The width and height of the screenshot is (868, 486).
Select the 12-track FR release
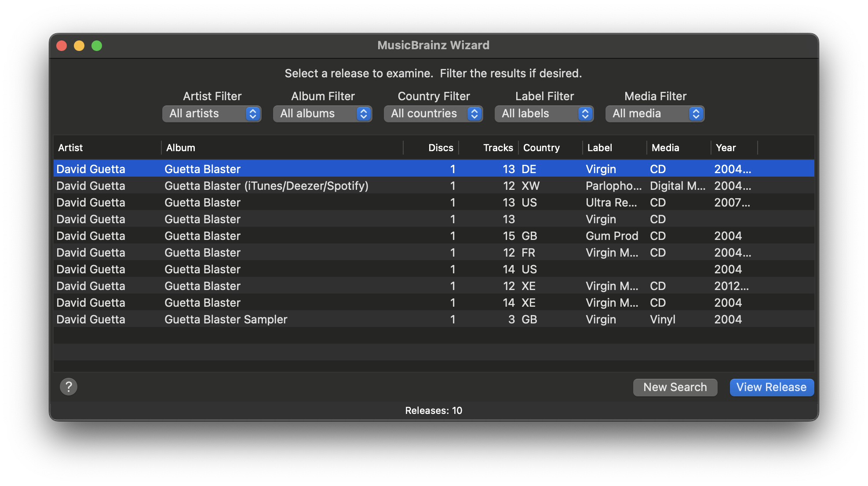(x=434, y=252)
